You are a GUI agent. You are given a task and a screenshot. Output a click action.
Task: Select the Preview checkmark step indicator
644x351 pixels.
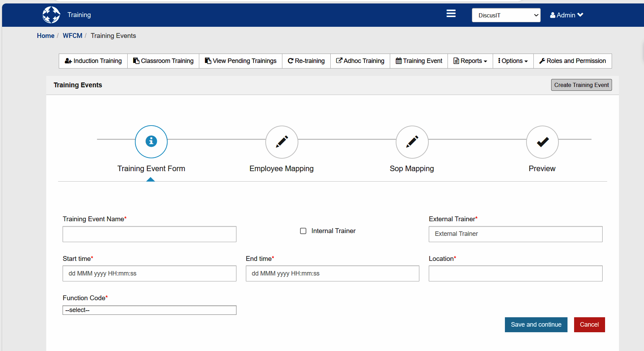(542, 142)
